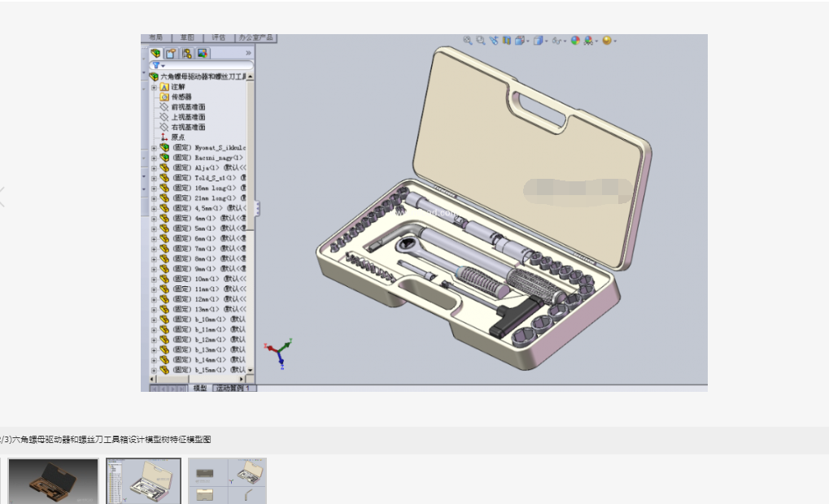Open the dark rendered toolbox thumbnail
This screenshot has width=829, height=504.
click(53, 480)
